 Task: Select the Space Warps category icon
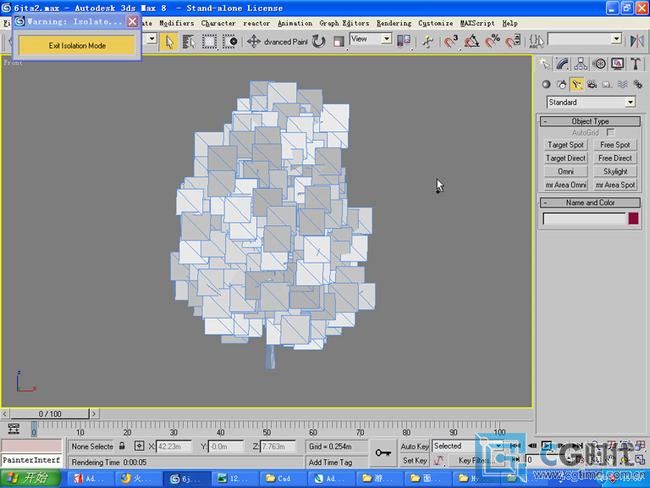(x=623, y=84)
